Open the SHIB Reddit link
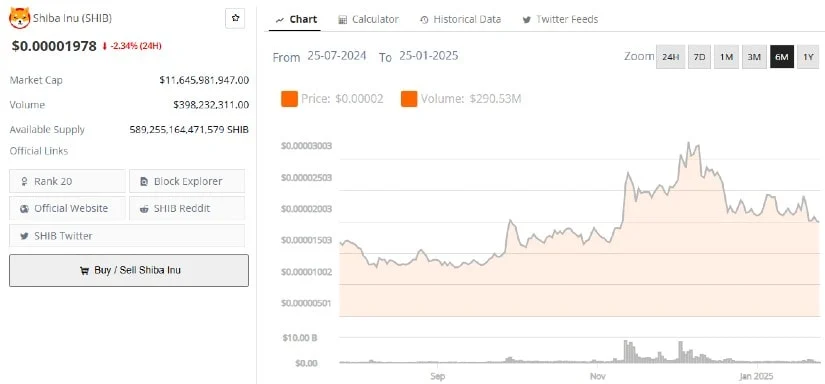The height and width of the screenshot is (384, 825). click(187, 208)
